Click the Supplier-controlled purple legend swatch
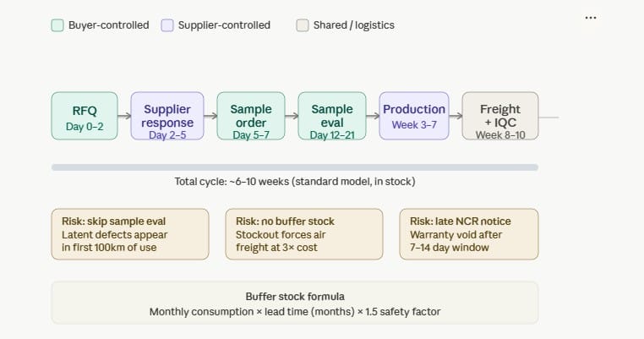The image size is (644, 339). pyautogui.click(x=169, y=25)
